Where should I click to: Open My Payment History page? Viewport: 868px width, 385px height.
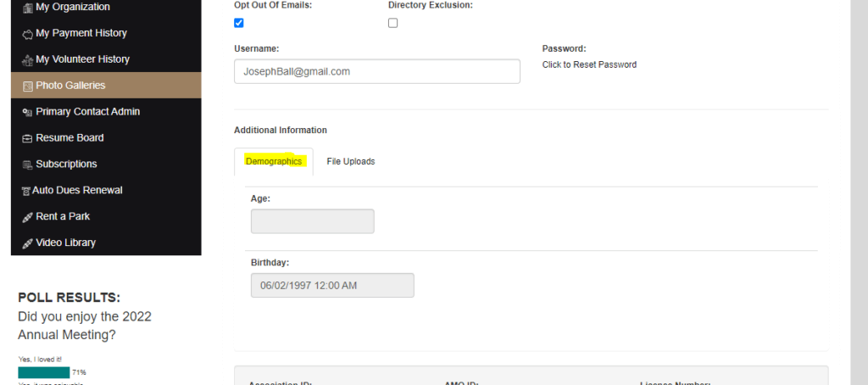81,33
